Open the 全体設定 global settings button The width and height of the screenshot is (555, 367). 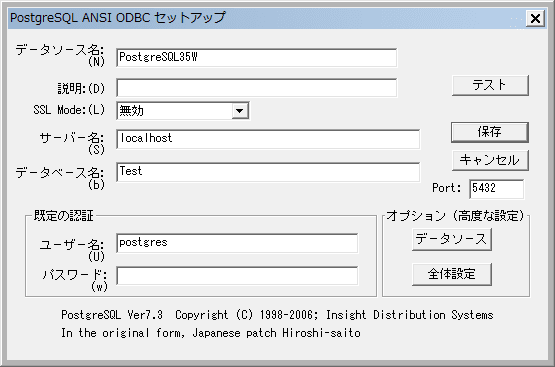click(452, 274)
